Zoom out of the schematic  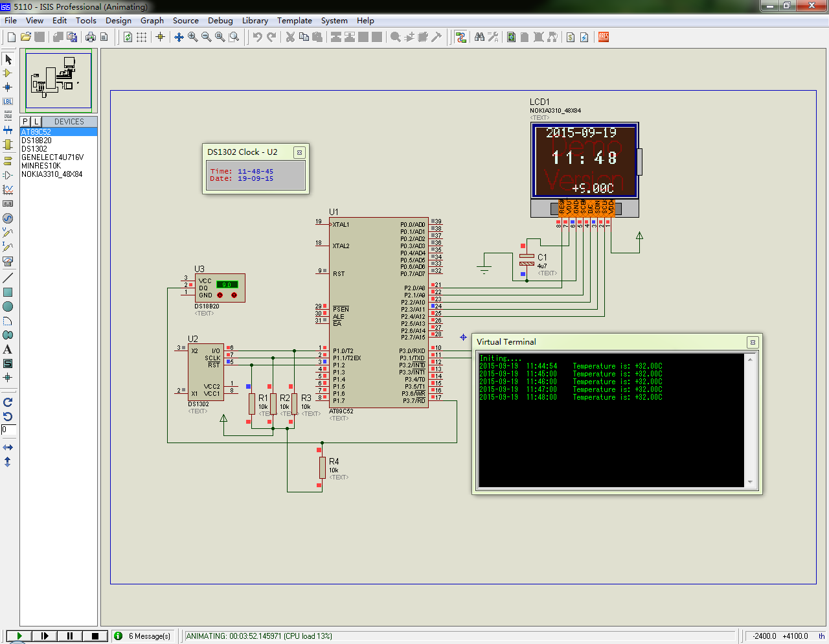click(x=207, y=37)
